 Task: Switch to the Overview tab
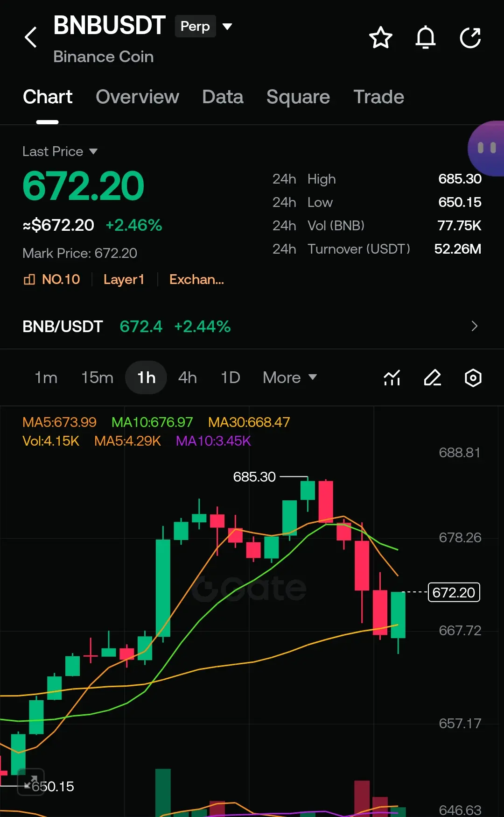coord(137,97)
